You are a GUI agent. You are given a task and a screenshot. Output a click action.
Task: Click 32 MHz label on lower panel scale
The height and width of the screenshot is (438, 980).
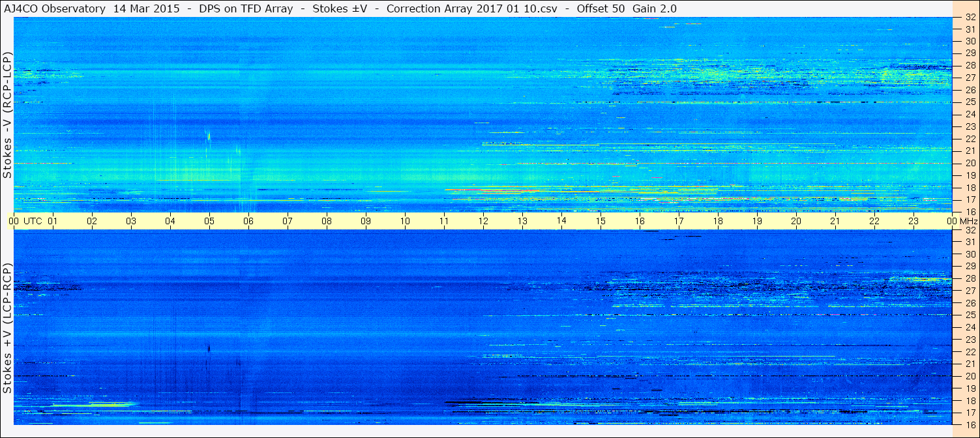[x=970, y=230]
